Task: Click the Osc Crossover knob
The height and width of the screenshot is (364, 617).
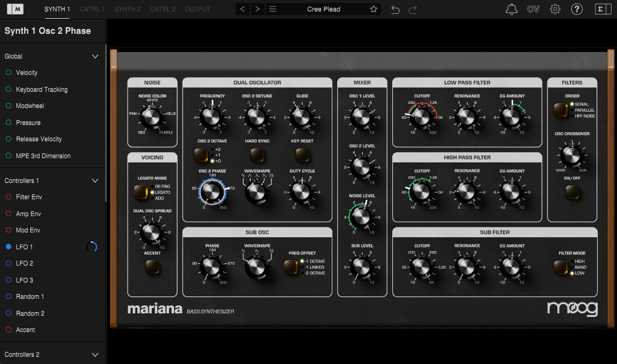Action: point(572,155)
